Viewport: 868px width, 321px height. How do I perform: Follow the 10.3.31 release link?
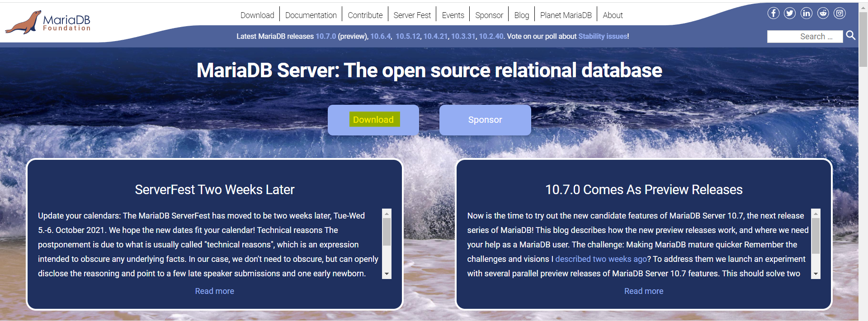(463, 36)
